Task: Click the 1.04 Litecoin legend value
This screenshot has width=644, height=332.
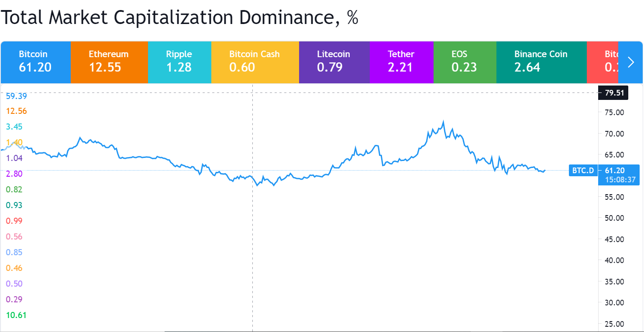Action: point(14,158)
